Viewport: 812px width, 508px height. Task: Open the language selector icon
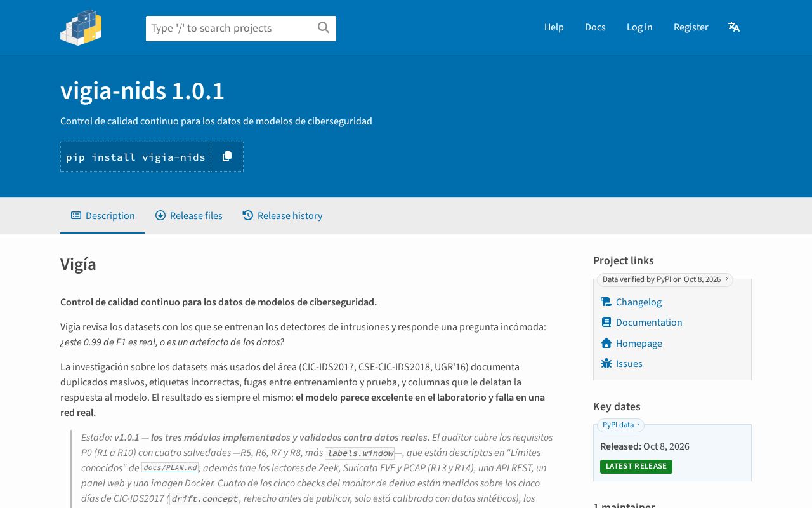coord(734,27)
